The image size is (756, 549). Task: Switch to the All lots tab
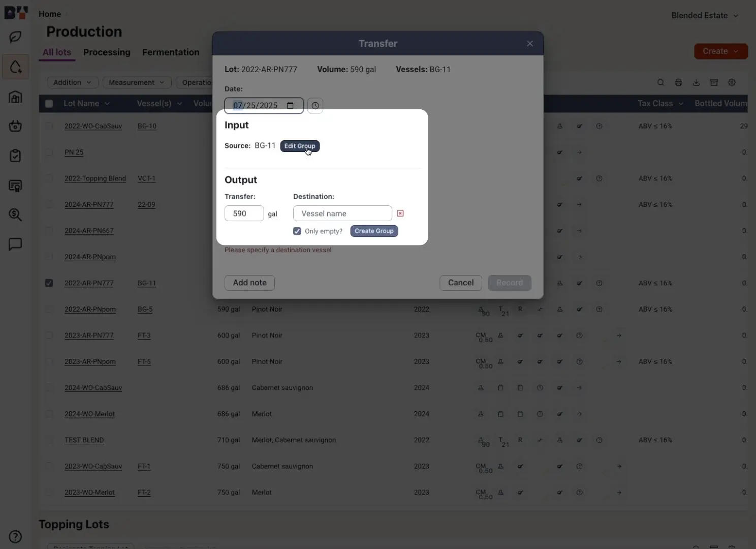[x=57, y=52]
